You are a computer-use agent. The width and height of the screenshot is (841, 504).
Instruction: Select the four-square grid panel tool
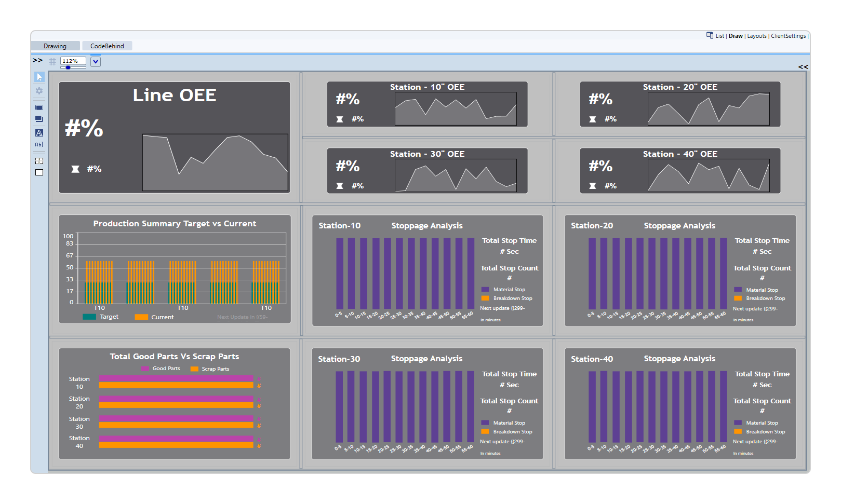click(x=39, y=161)
